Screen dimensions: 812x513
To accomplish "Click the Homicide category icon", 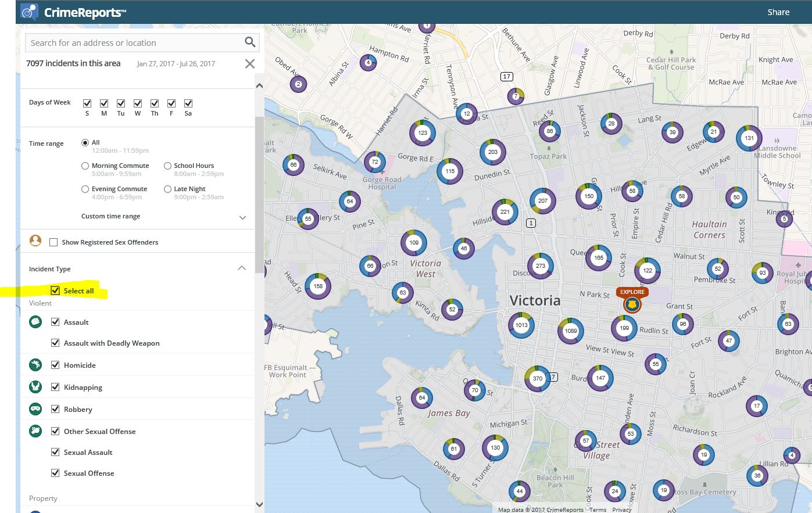I will click(x=35, y=365).
